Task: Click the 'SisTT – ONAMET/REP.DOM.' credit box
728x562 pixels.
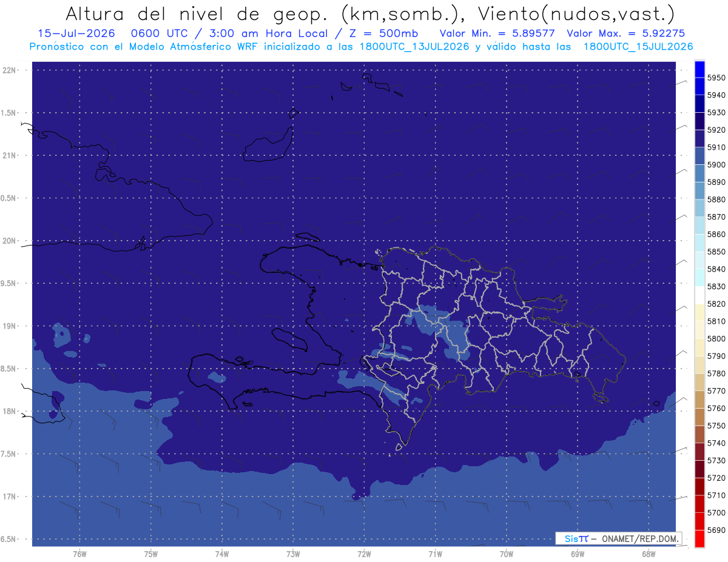Action: (x=619, y=538)
